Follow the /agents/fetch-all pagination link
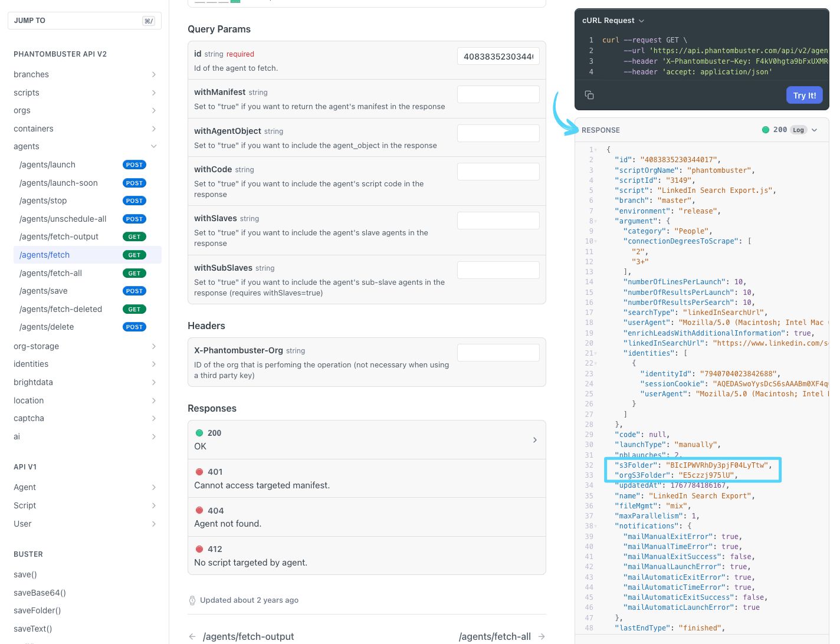Screen dimensions: 840x644 pos(494,636)
